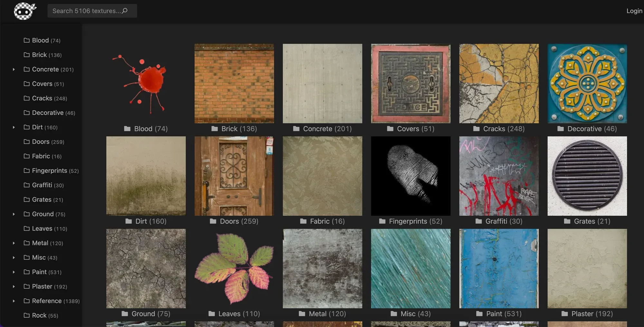
Task: Click the magnifier icon in the search bar
Action: click(x=125, y=11)
